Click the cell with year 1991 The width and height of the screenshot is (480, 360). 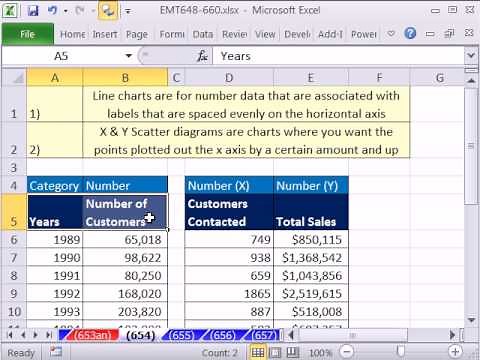tap(55, 275)
